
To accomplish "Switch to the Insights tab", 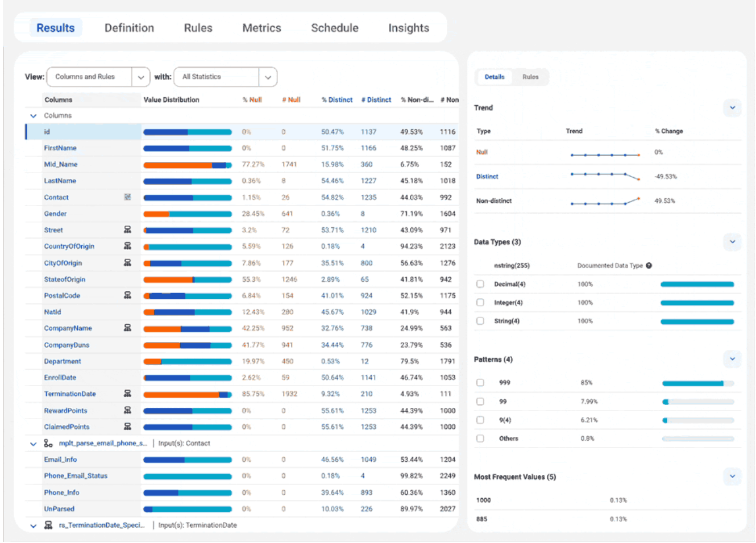I will point(408,28).
